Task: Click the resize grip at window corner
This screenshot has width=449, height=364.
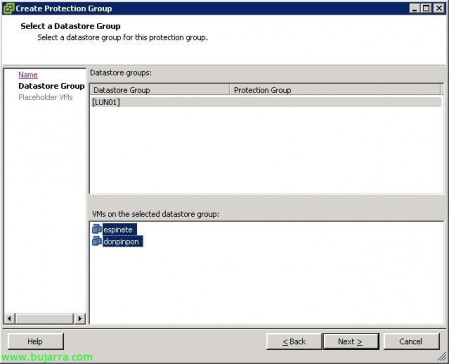Action: point(442,357)
